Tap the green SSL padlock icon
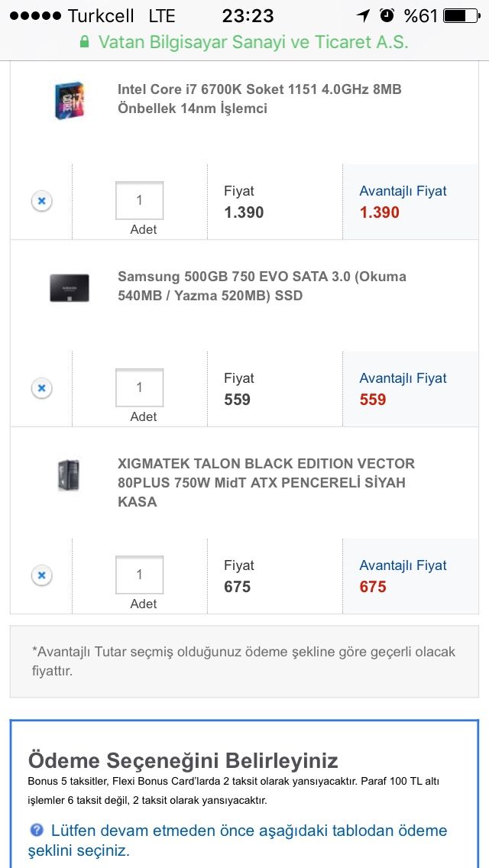The image size is (489, 868). (85, 42)
